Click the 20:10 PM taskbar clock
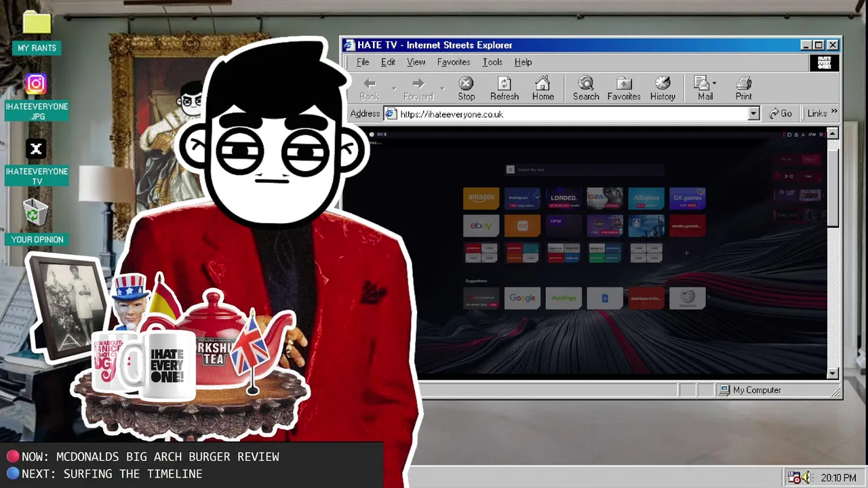This screenshot has width=868, height=488. (838, 478)
